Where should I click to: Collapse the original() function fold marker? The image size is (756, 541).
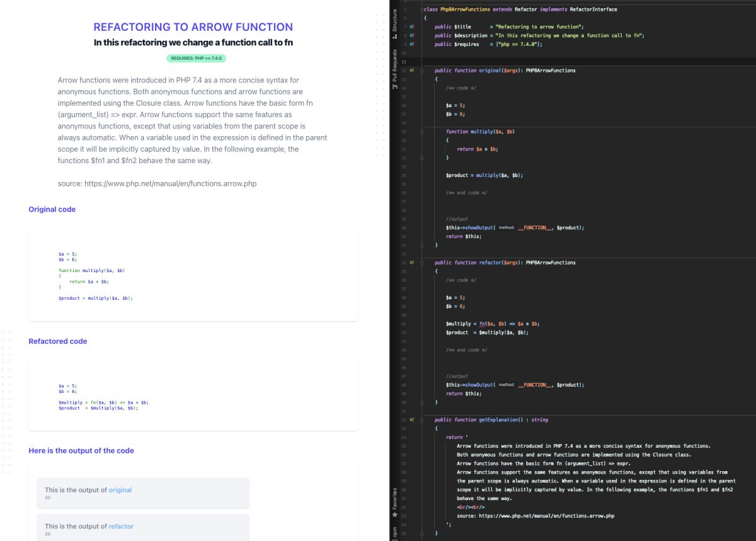(422, 71)
